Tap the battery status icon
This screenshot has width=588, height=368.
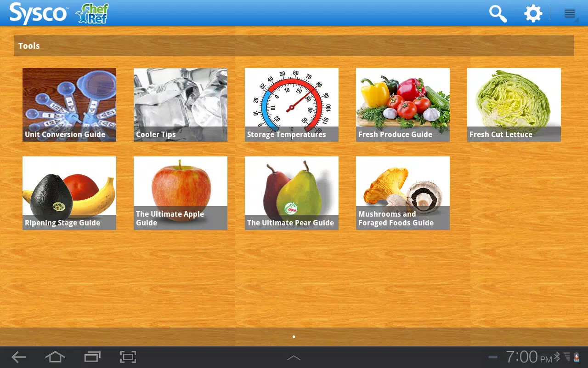tap(576, 357)
